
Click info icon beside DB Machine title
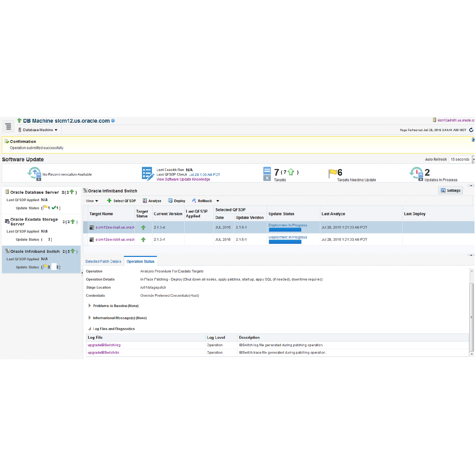point(113,121)
